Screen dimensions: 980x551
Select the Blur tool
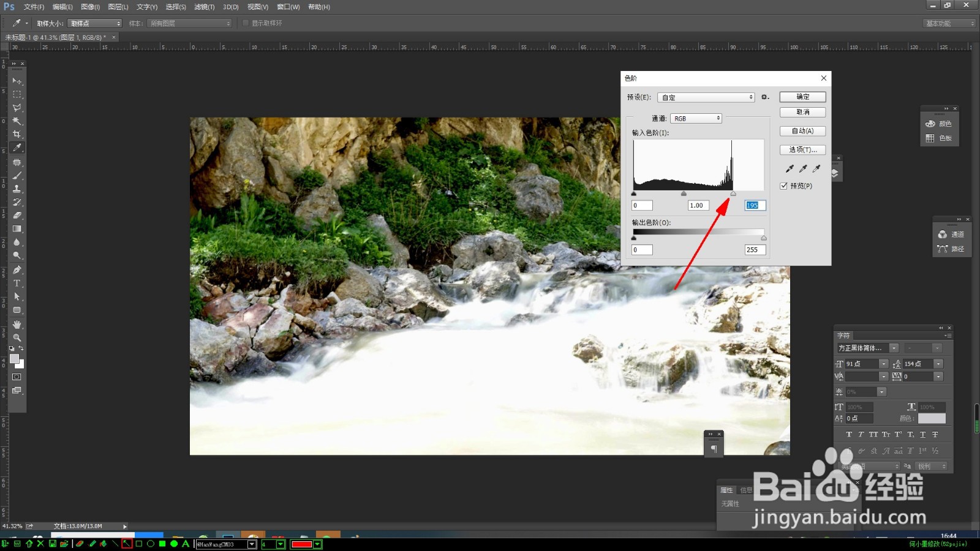coord(17,242)
